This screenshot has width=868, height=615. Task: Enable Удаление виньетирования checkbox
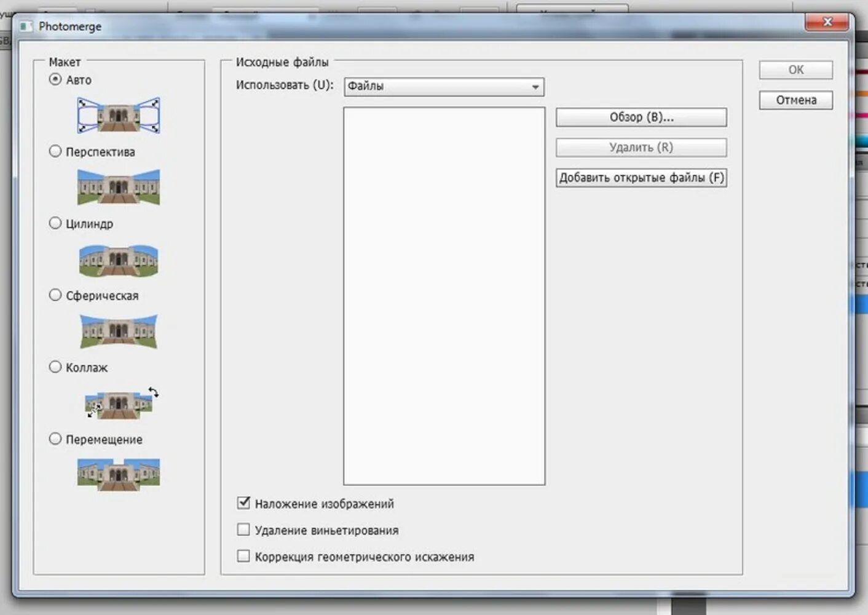tap(243, 530)
